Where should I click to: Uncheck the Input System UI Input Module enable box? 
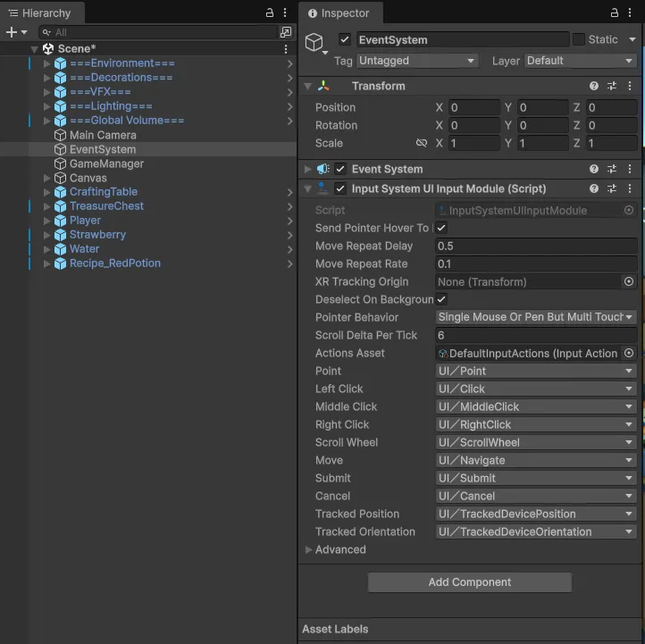[340, 188]
